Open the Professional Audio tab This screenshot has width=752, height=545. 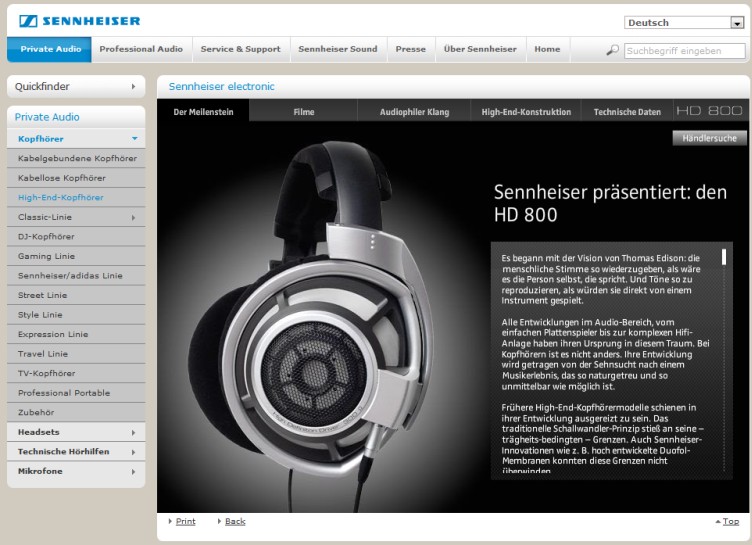coord(141,49)
